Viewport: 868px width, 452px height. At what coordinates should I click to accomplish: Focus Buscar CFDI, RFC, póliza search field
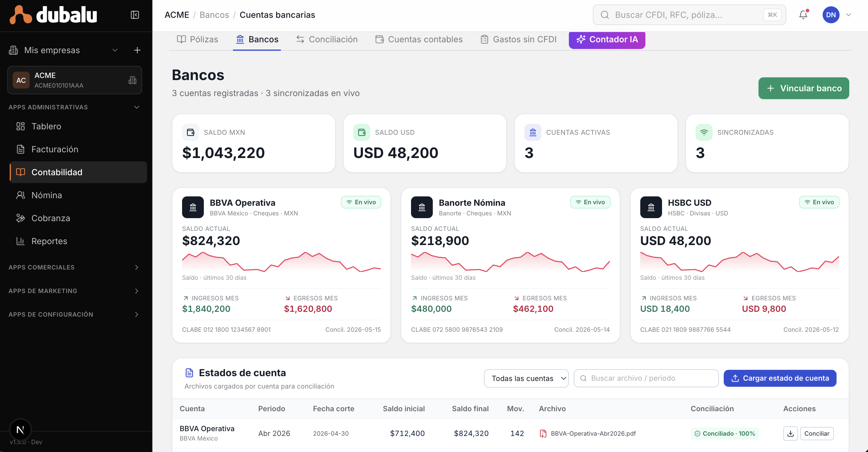[x=690, y=15]
